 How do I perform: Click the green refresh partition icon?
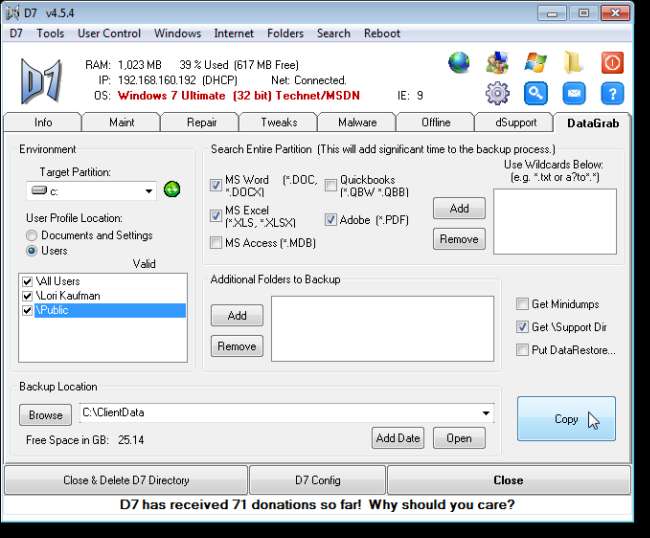click(172, 189)
